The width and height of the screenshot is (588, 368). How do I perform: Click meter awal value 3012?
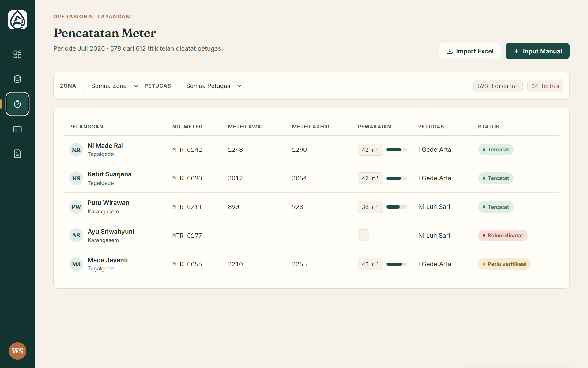pos(235,178)
